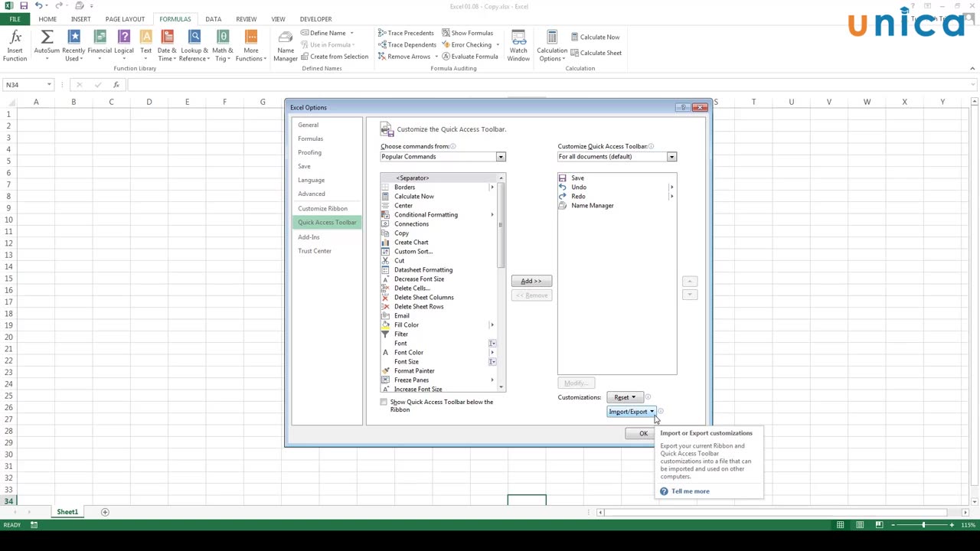The height and width of the screenshot is (551, 980).
Task: Click Calculate Sheet
Action: point(596,53)
